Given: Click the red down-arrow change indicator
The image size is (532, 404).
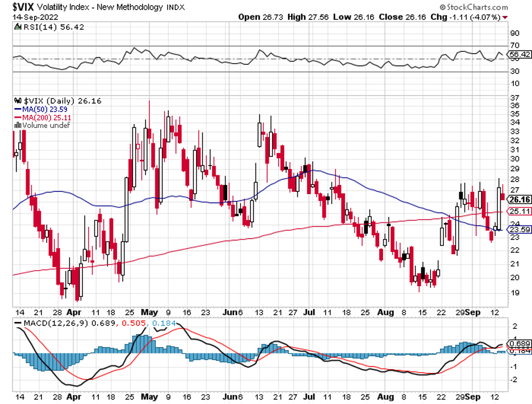Looking at the screenshot, I should click(x=505, y=17).
